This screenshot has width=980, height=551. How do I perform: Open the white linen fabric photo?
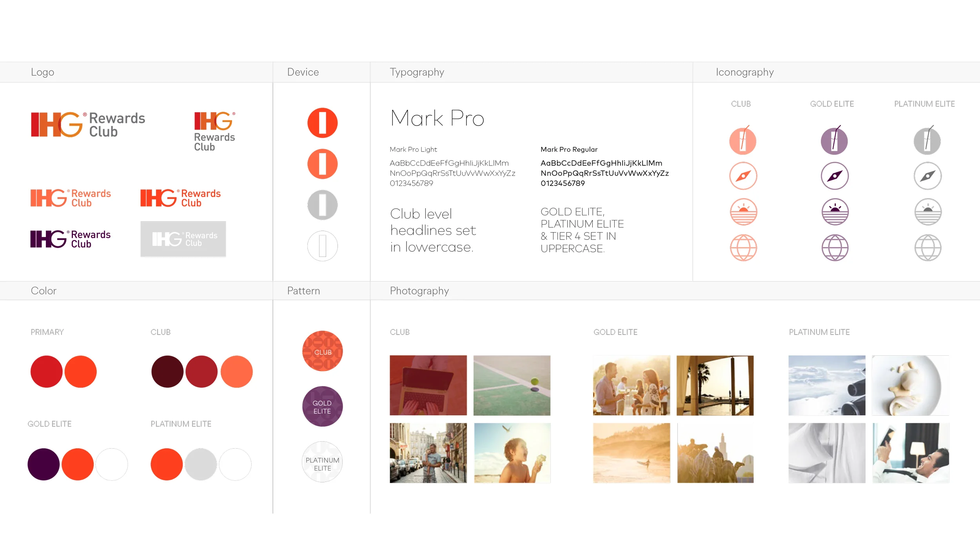(x=827, y=453)
